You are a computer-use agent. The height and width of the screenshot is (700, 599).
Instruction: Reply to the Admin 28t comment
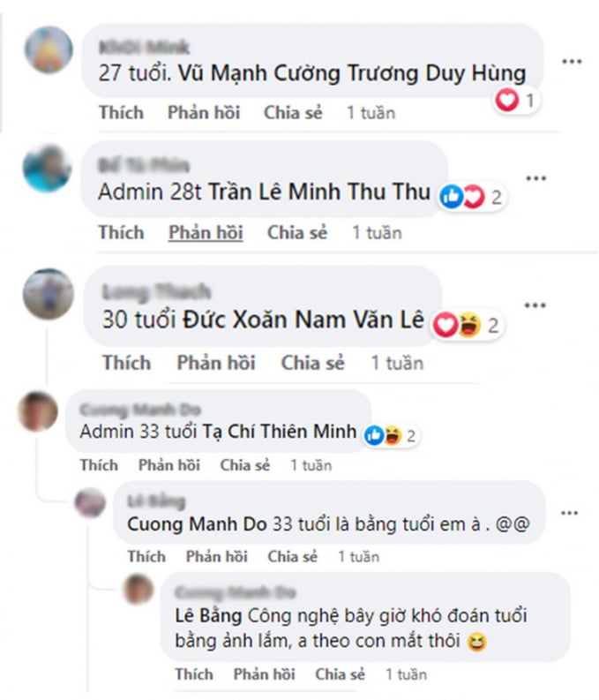[x=206, y=232]
